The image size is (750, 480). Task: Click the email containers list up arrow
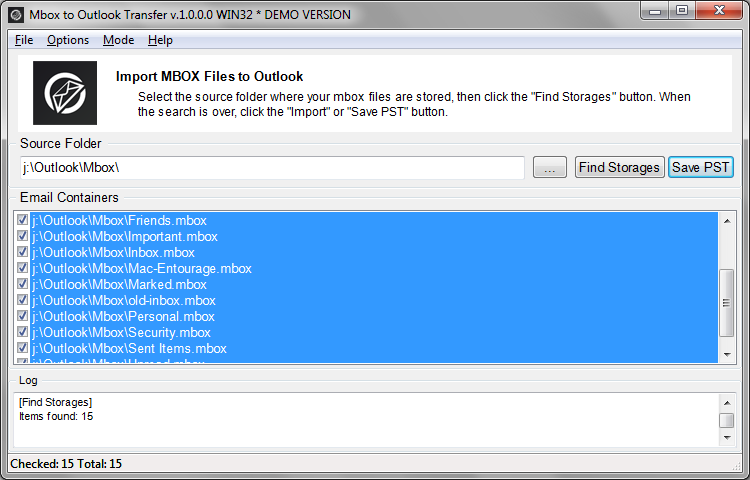coord(727,221)
